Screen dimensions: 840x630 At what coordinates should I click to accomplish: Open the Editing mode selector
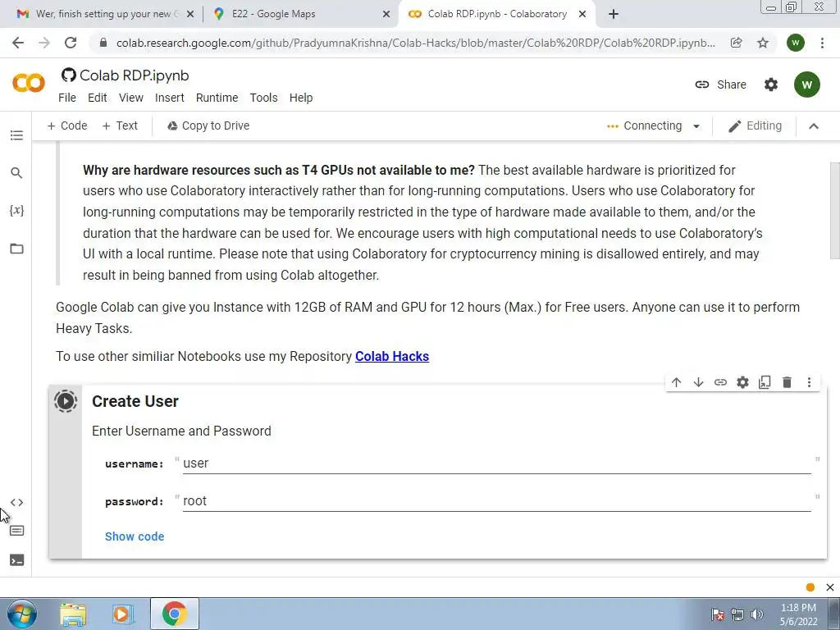[x=755, y=126]
